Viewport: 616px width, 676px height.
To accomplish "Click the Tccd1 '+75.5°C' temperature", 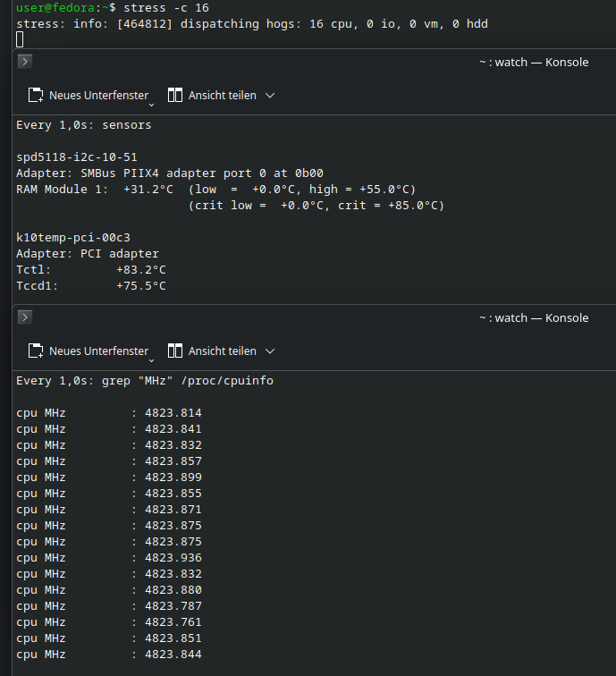I will click(x=141, y=286).
